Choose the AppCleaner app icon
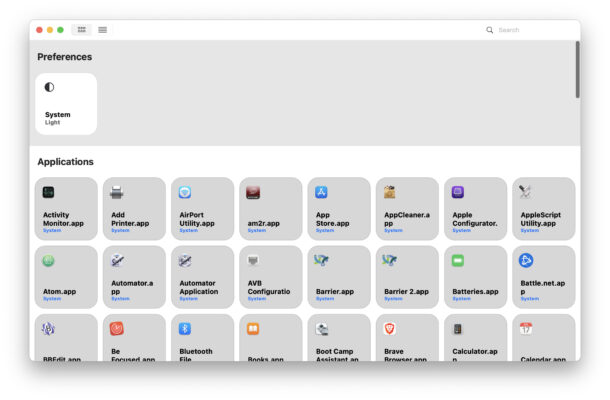The height and width of the screenshot is (400, 610). 390,192
